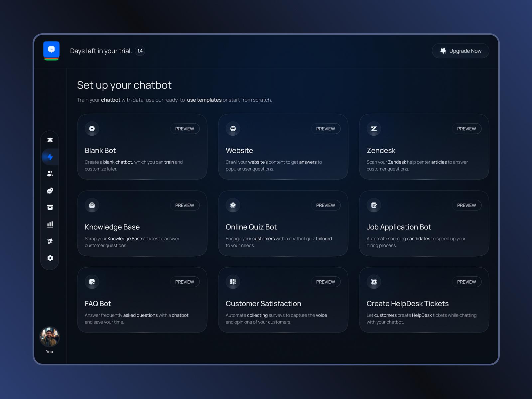Click the Zendesk Z icon
The width and height of the screenshot is (532, 399).
coord(374,129)
